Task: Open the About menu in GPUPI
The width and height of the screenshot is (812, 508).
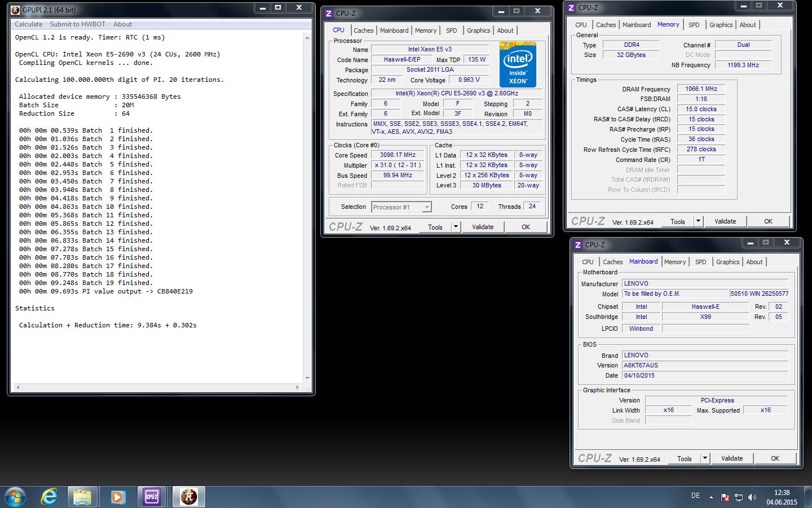Action: (122, 24)
